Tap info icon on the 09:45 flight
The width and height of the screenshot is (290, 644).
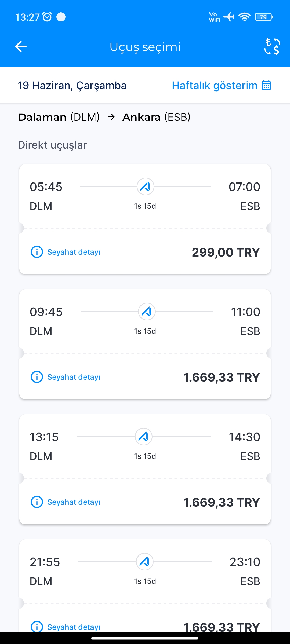pos(37,377)
